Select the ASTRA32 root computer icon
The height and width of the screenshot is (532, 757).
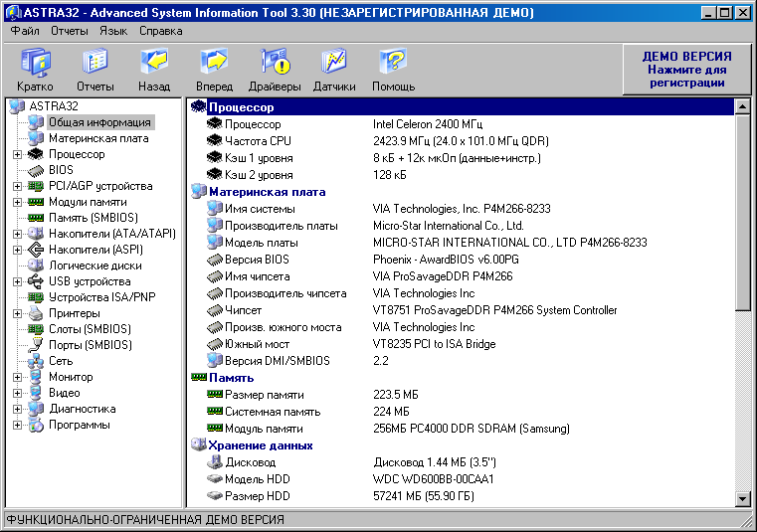pos(17,106)
